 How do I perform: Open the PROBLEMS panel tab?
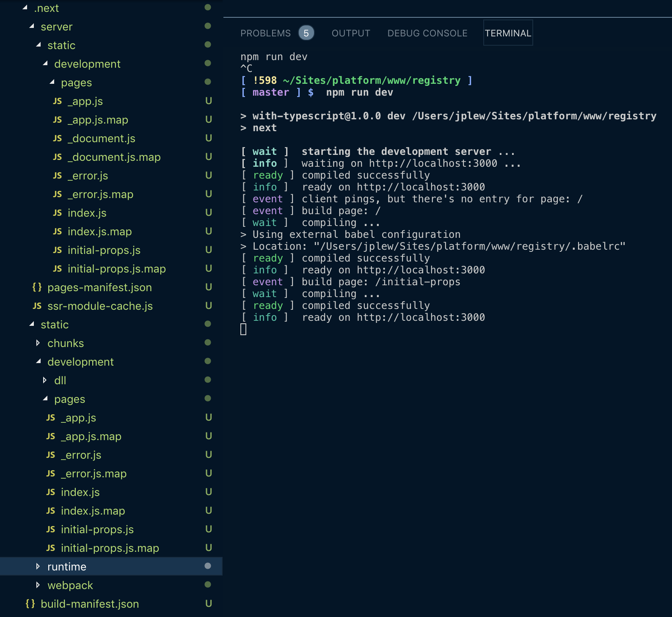[265, 33]
